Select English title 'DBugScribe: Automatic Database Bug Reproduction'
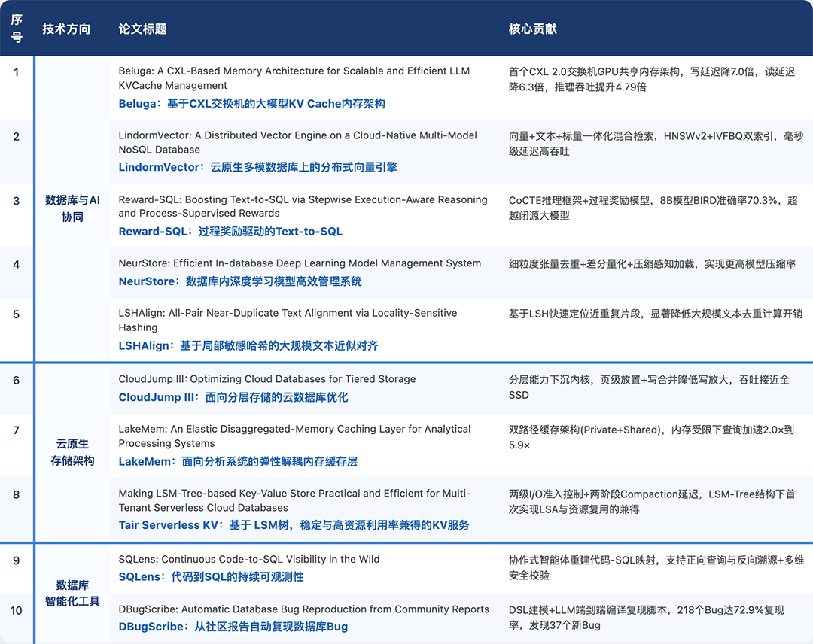 (304, 609)
